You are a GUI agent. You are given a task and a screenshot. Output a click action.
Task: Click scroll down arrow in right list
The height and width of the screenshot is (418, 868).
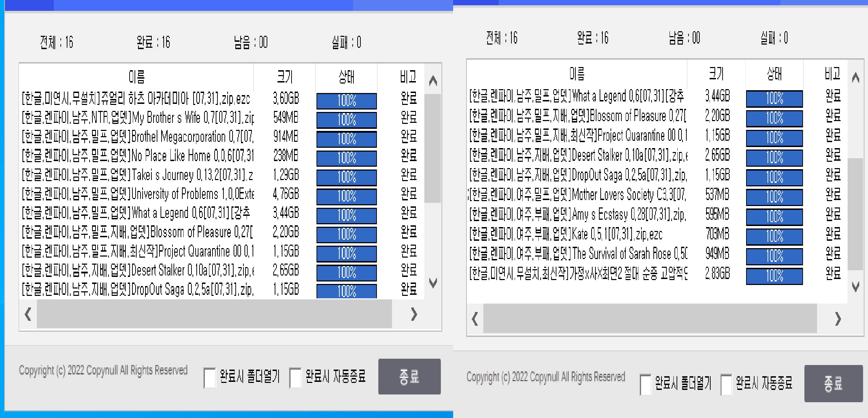click(856, 287)
